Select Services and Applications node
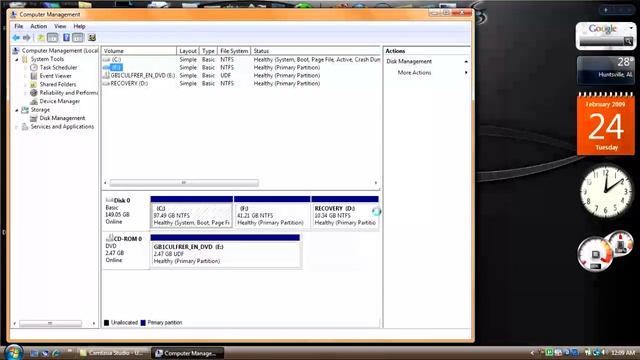 pyautogui.click(x=62, y=127)
